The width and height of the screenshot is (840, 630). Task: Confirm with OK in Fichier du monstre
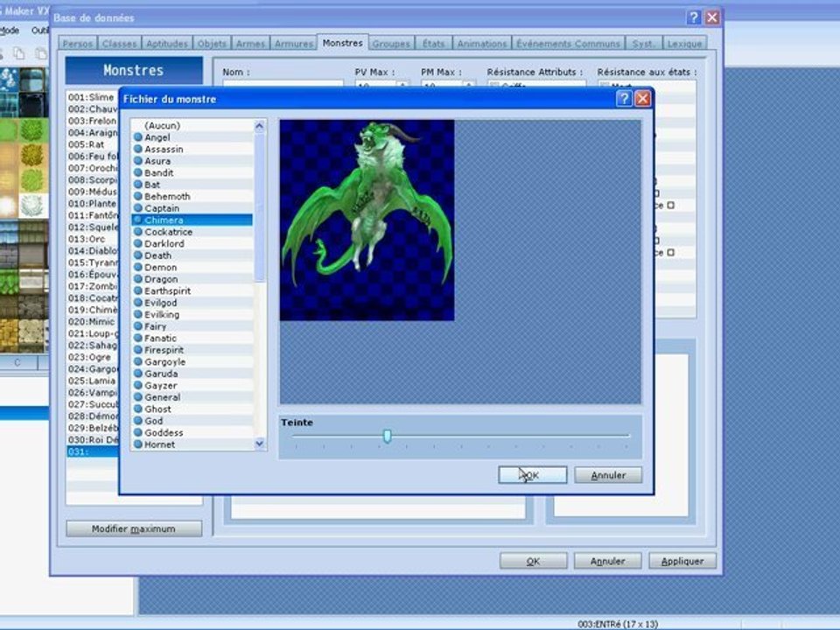[x=533, y=474]
